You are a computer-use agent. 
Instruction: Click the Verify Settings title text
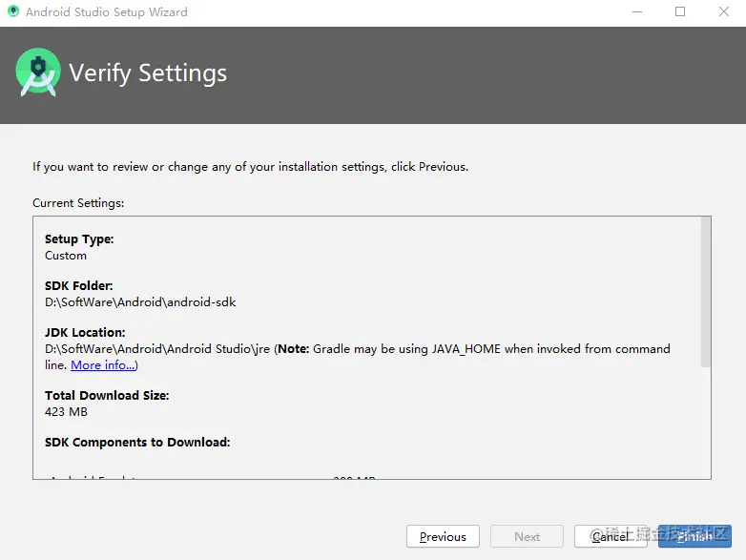[x=148, y=73]
